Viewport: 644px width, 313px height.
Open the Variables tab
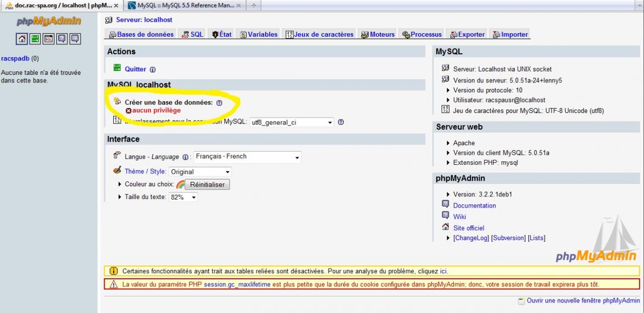coord(259,35)
